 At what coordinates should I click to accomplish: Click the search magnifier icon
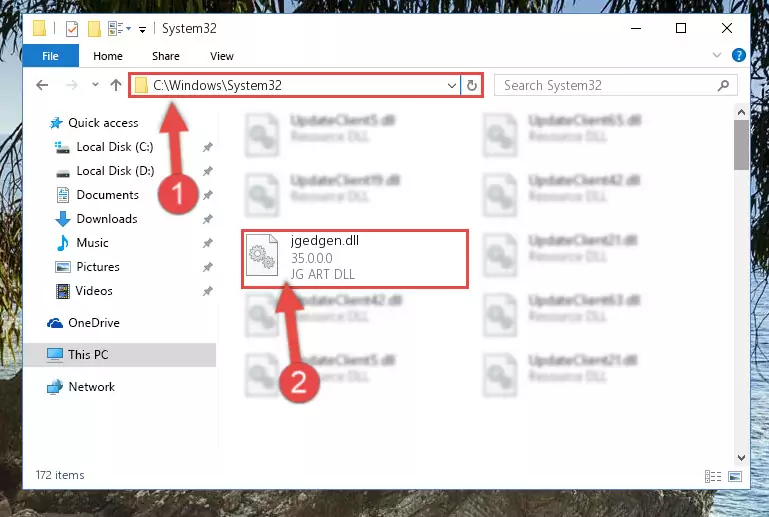723,86
